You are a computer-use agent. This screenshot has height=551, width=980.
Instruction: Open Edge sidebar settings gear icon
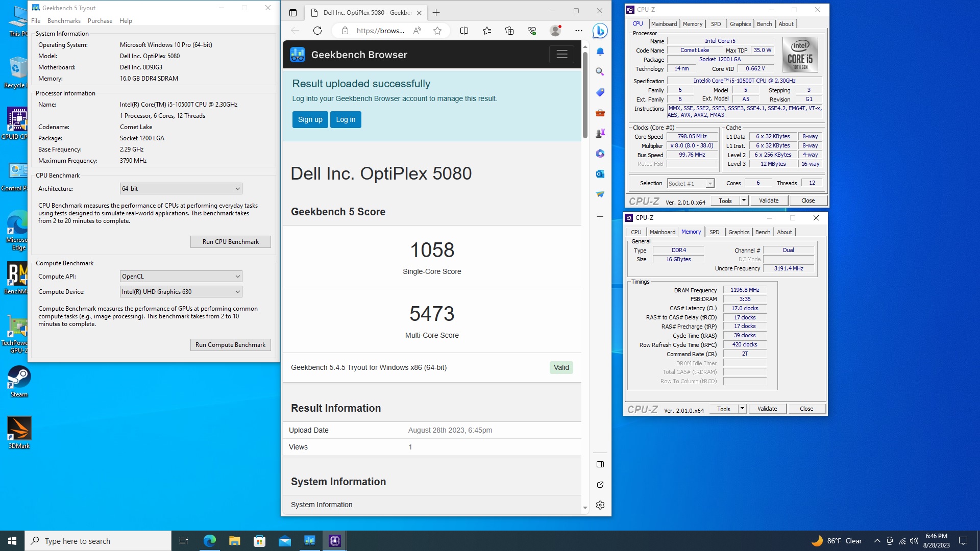[600, 505]
